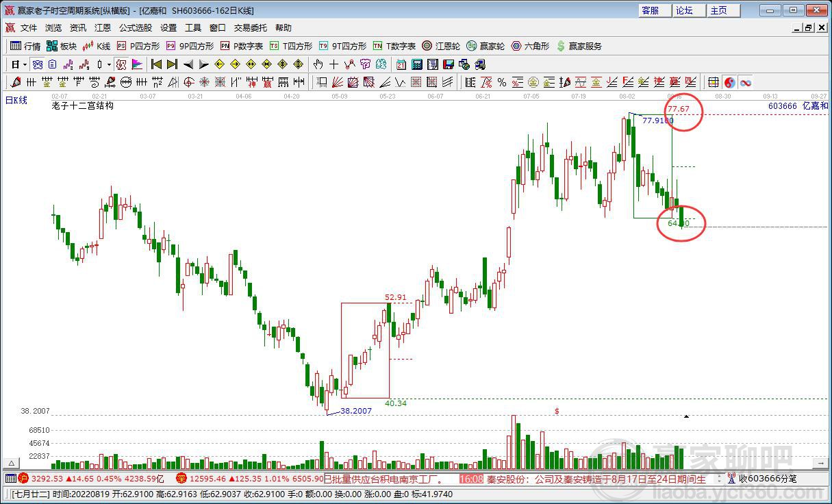Open the 行情 market quotes view

coord(25,46)
